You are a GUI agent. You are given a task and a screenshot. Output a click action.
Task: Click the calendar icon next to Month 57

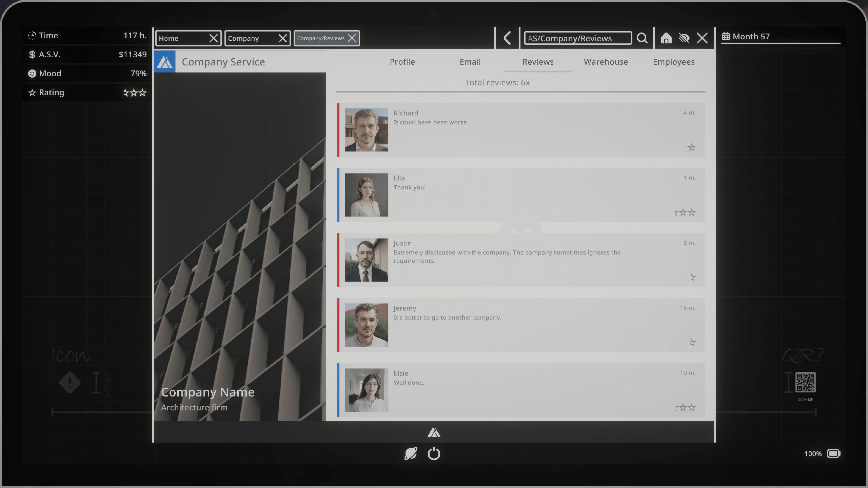[726, 36]
